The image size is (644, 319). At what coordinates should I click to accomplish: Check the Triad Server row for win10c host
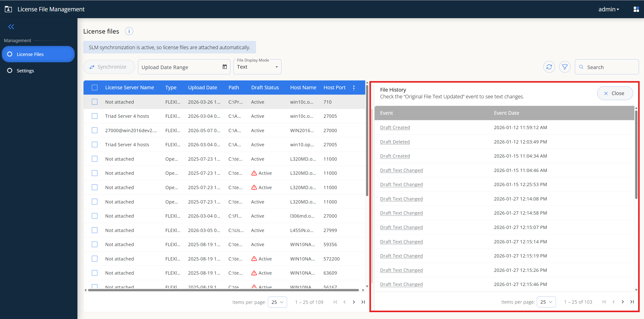95,116
